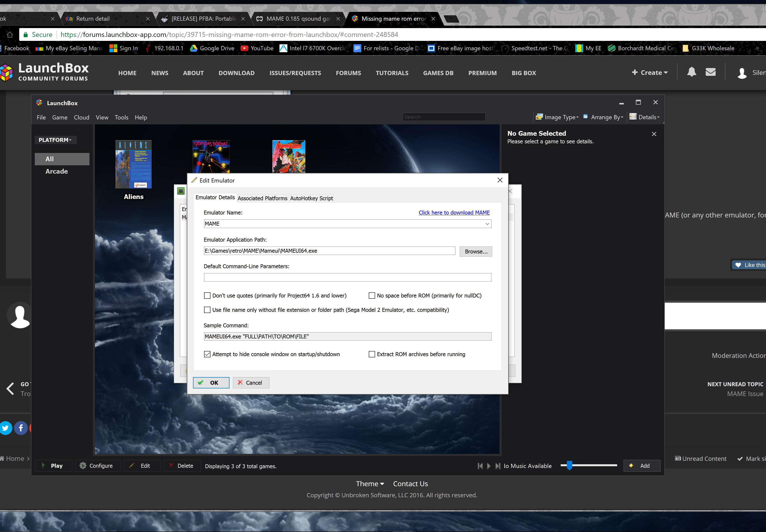Open the Create dropdown menu

650,73
